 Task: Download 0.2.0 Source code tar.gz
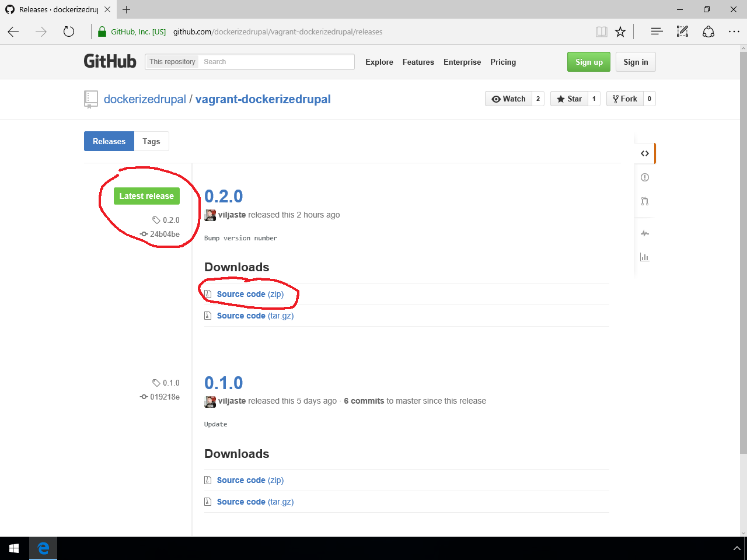coord(255,316)
